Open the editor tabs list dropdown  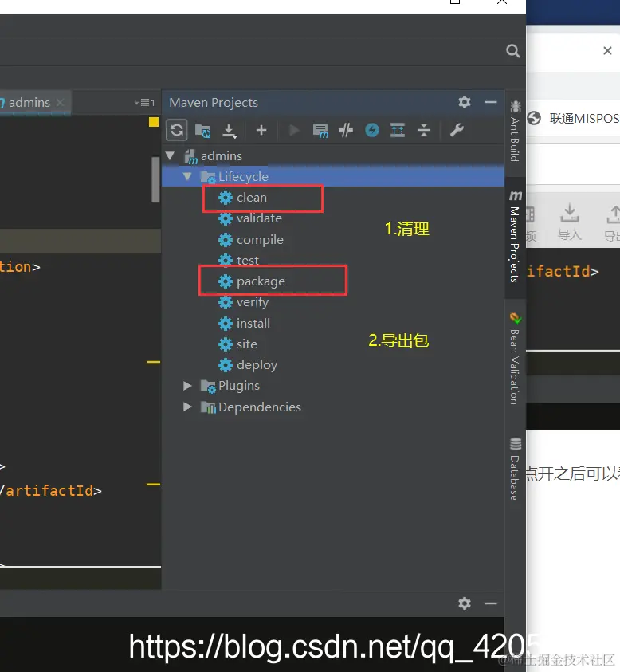[145, 102]
